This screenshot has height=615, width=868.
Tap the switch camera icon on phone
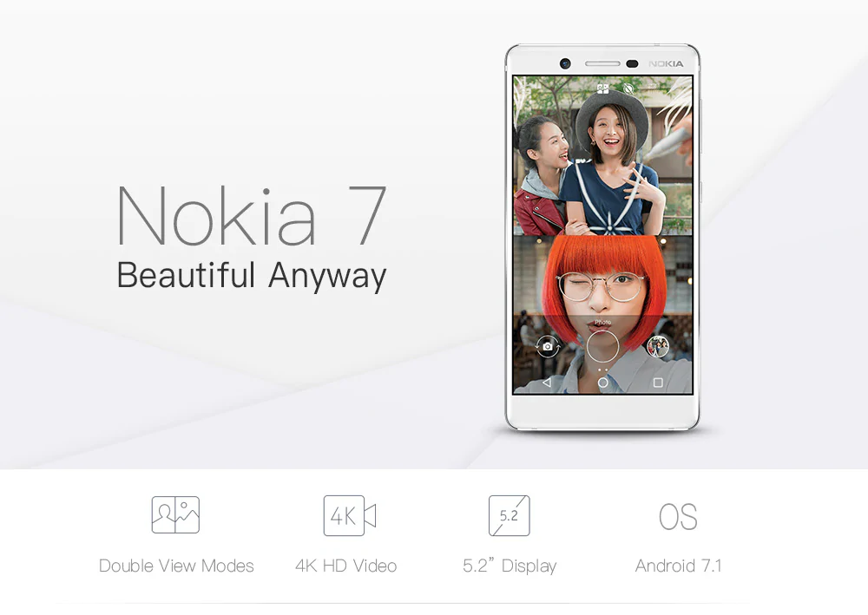click(548, 347)
